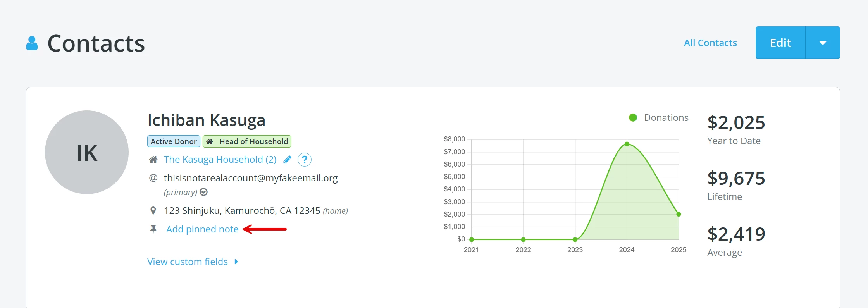Click the $8,000 axis label
This screenshot has height=308, width=868.
[454, 139]
